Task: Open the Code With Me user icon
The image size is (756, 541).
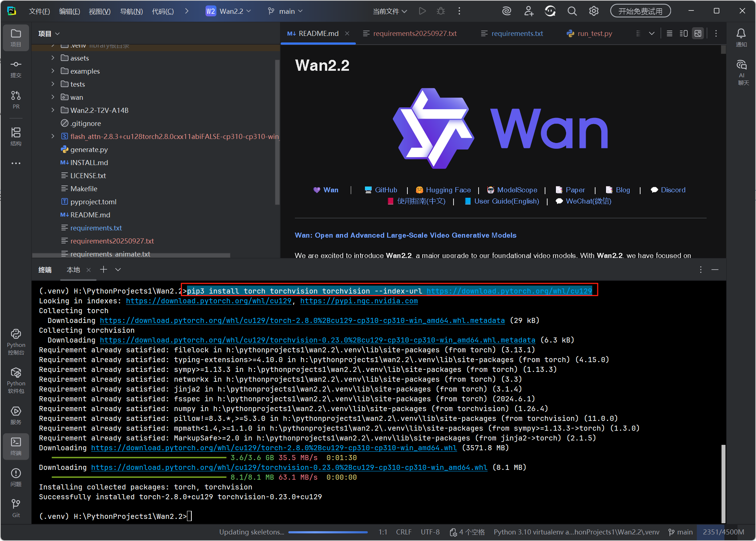Action: click(529, 11)
